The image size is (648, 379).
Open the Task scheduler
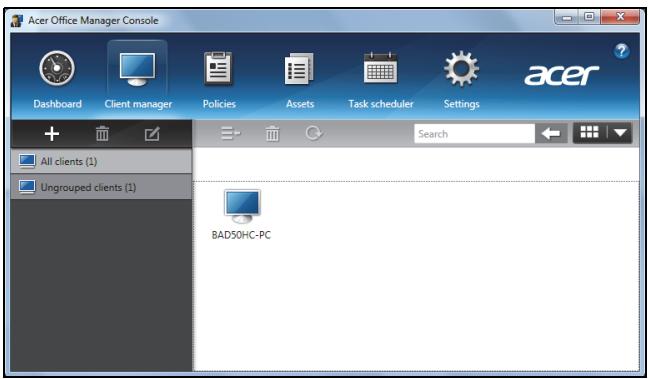point(381,80)
